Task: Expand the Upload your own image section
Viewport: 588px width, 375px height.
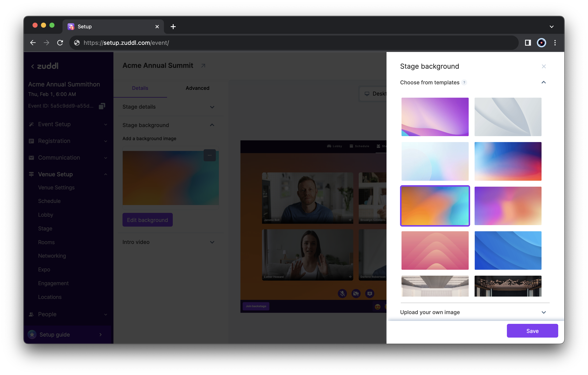Action: [544, 312]
